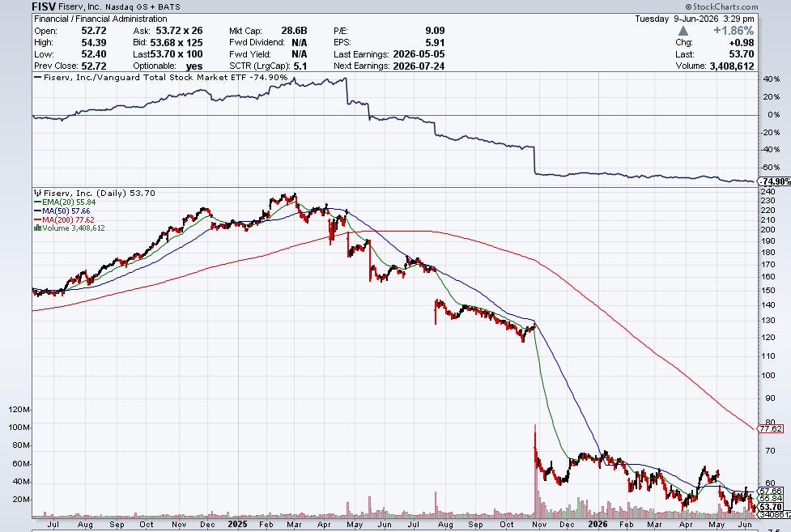Click the Chg value +0.98
This screenshot has height=532, width=791.
coord(742,42)
